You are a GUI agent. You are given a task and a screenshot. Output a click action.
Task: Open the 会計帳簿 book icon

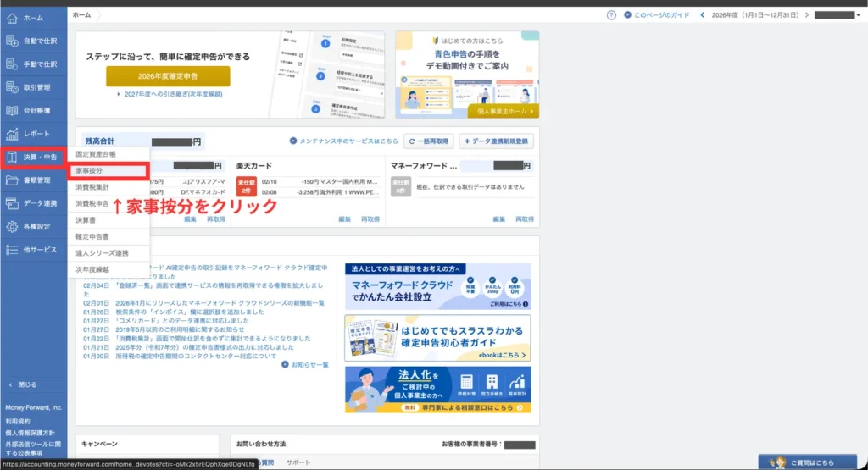click(x=12, y=111)
